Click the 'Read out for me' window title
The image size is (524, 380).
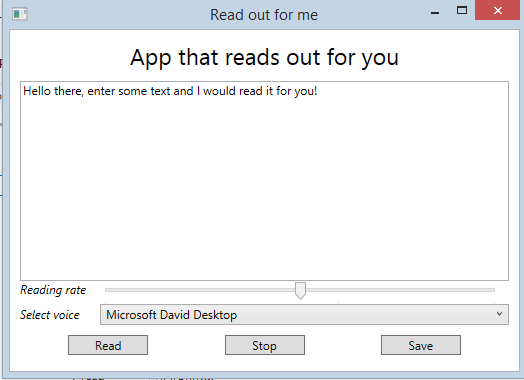[x=264, y=15]
